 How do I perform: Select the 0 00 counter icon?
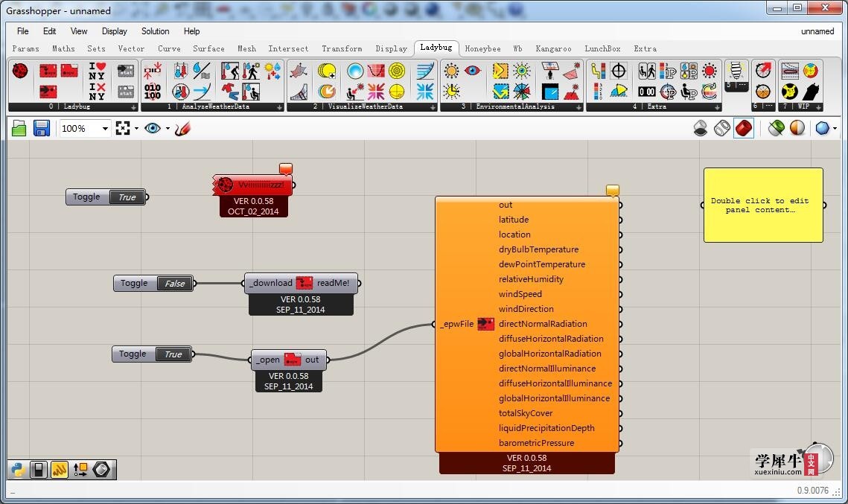tap(647, 92)
